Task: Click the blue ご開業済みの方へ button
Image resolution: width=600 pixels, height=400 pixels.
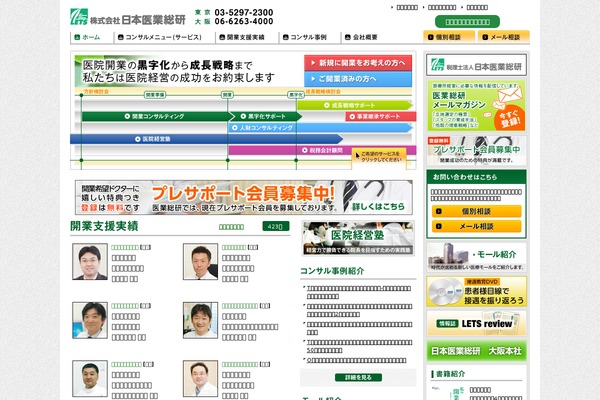Action: (x=358, y=79)
